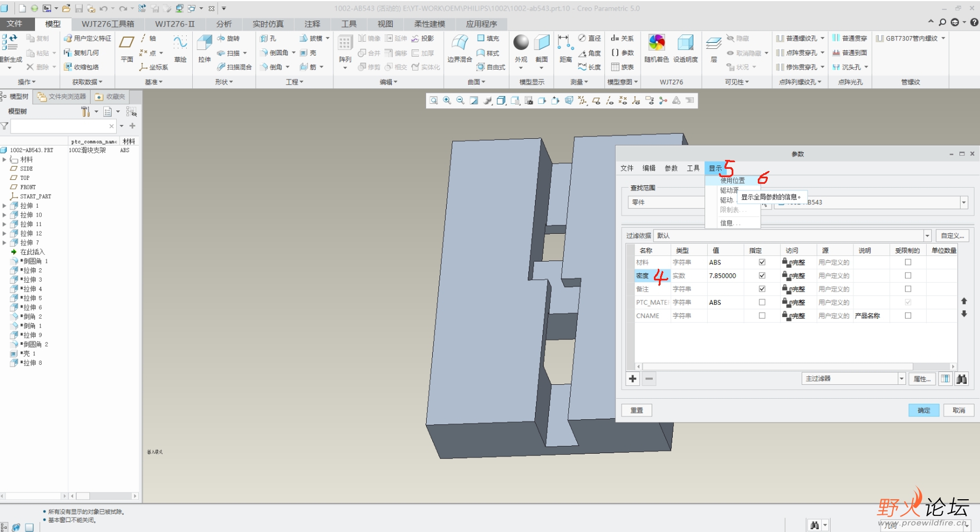Viewport: 980px width, 532px height.
Task: Move parameter up with the up arrow
Action: pyautogui.click(x=964, y=301)
